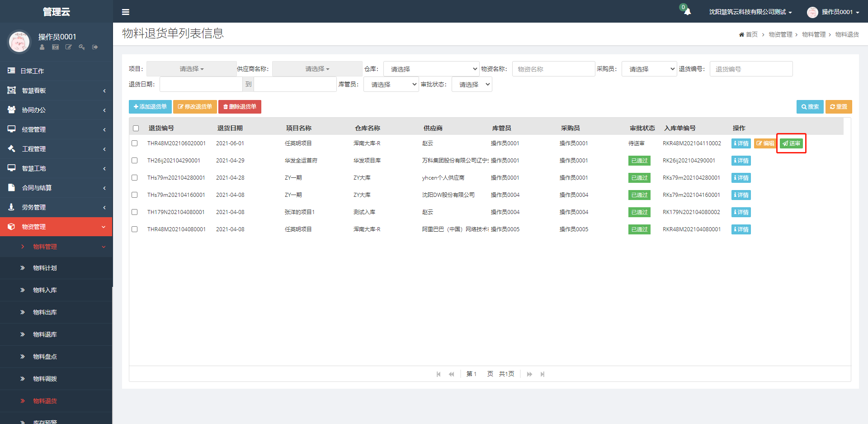The width and height of the screenshot is (868, 424).
Task: Open 详情 for THR48M202106020001
Action: (x=741, y=143)
